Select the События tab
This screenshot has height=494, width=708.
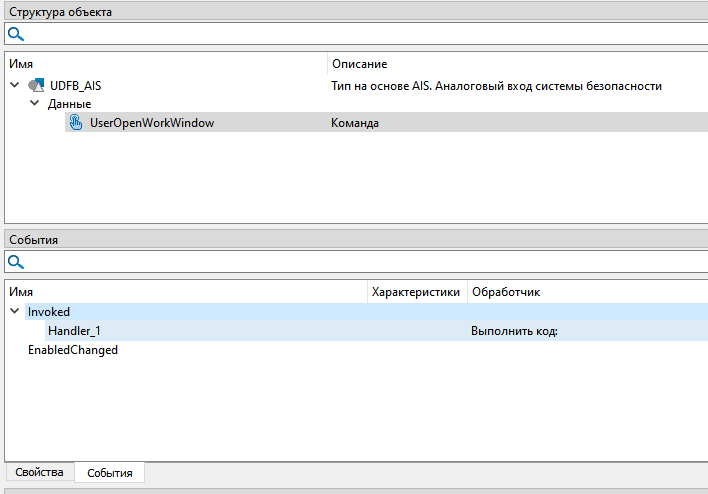pyautogui.click(x=110, y=472)
